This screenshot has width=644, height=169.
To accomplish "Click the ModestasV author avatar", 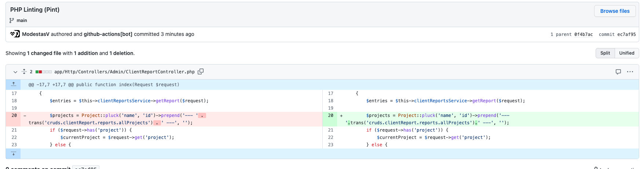I will click(15, 34).
